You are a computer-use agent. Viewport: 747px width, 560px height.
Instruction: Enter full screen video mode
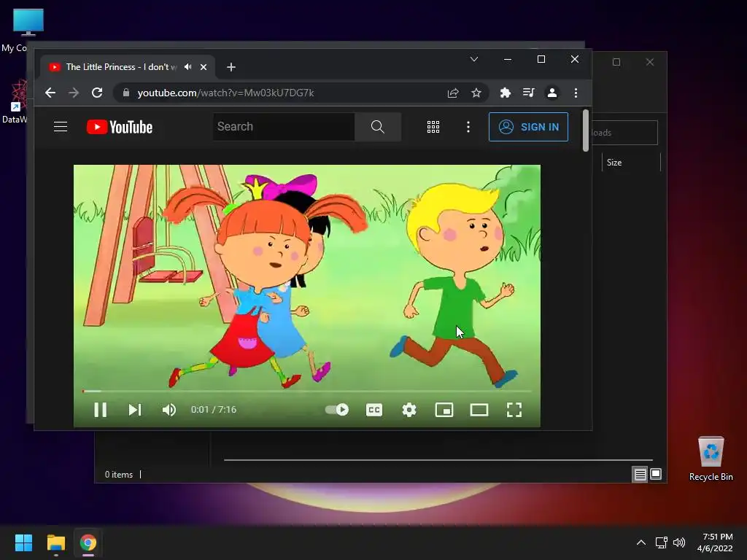(x=514, y=410)
